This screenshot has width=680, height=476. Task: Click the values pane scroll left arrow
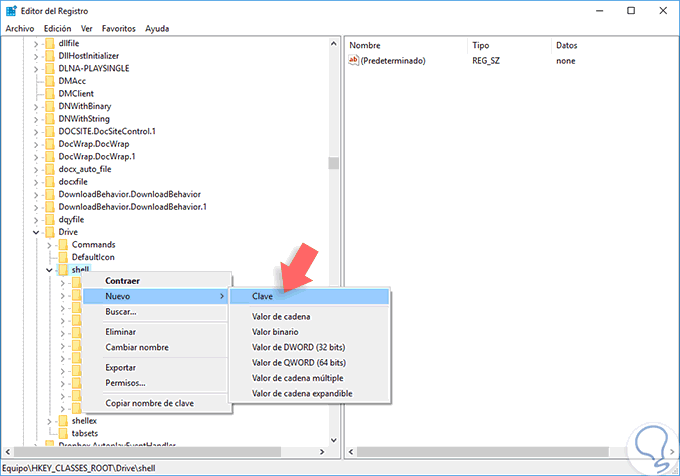pos(351,452)
